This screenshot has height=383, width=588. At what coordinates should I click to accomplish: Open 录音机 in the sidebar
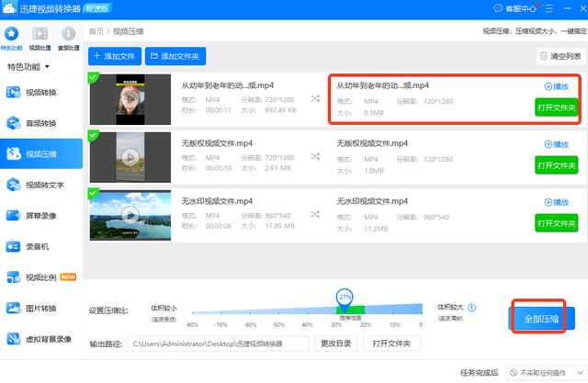coord(41,246)
